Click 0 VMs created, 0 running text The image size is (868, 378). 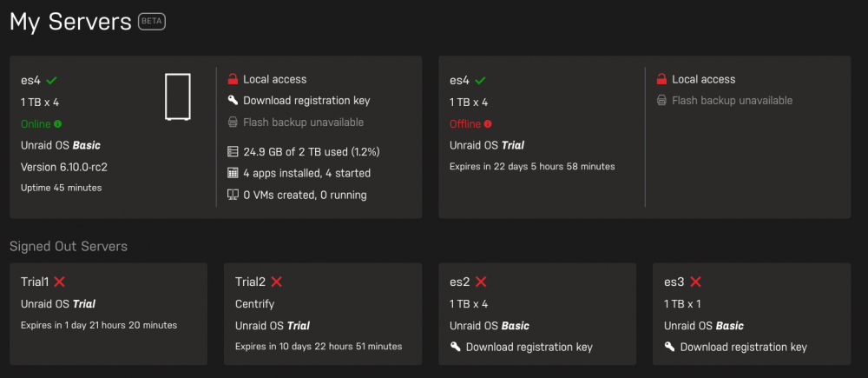pyautogui.click(x=305, y=196)
